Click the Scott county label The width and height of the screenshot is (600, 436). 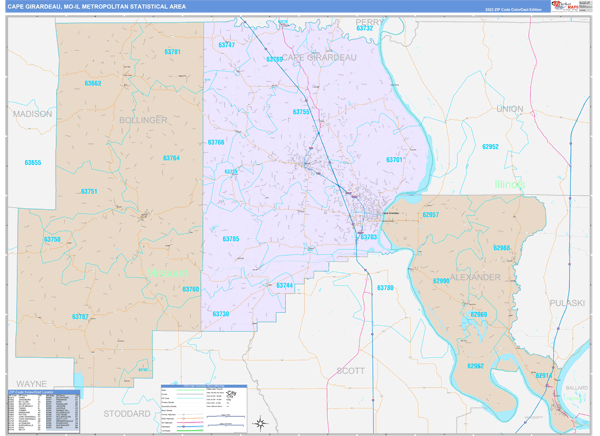tap(351, 371)
